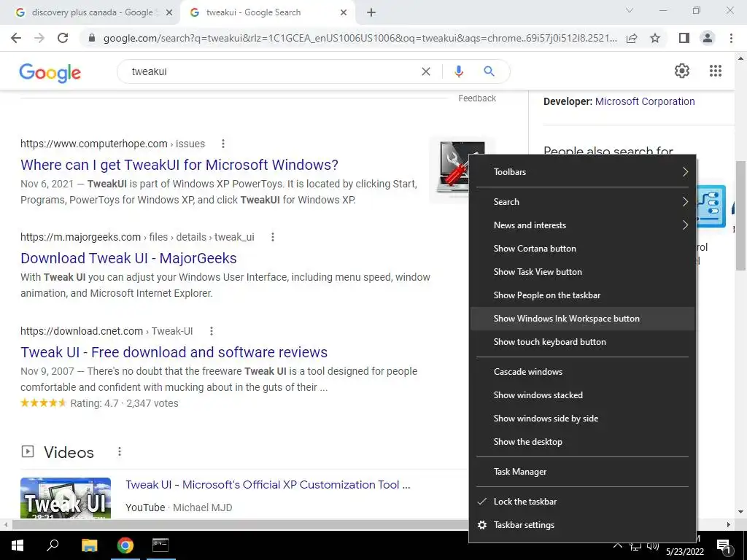Open Microsoft Corporation developer link

coord(645,101)
